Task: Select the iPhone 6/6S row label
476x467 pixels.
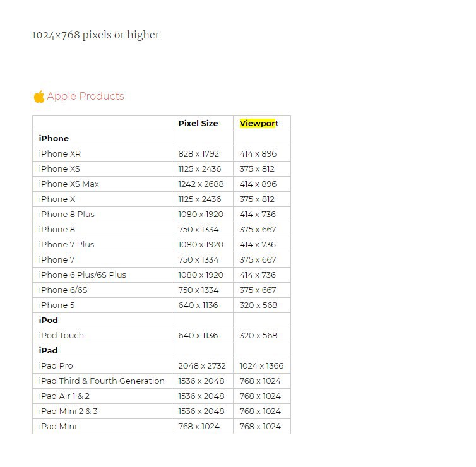Action: tap(63, 290)
